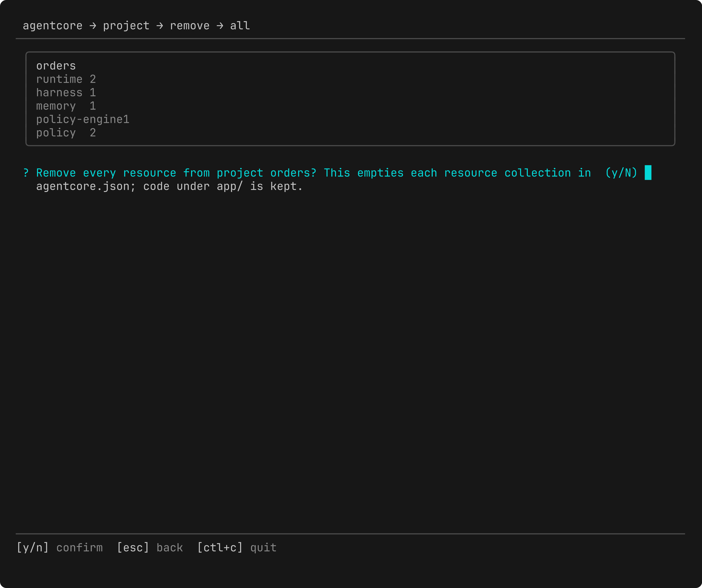Select the memory 1 resource row
Image resolution: width=702 pixels, height=588 pixels.
tap(66, 106)
